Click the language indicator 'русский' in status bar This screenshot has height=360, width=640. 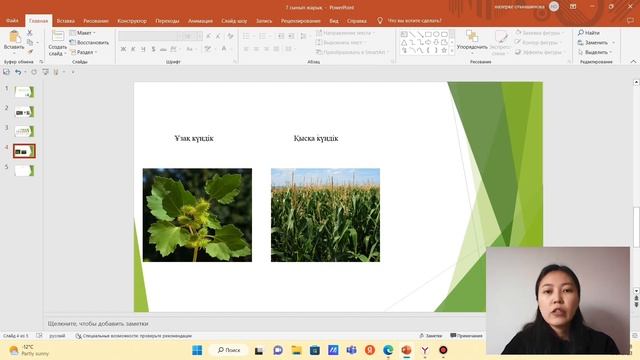(x=57, y=336)
